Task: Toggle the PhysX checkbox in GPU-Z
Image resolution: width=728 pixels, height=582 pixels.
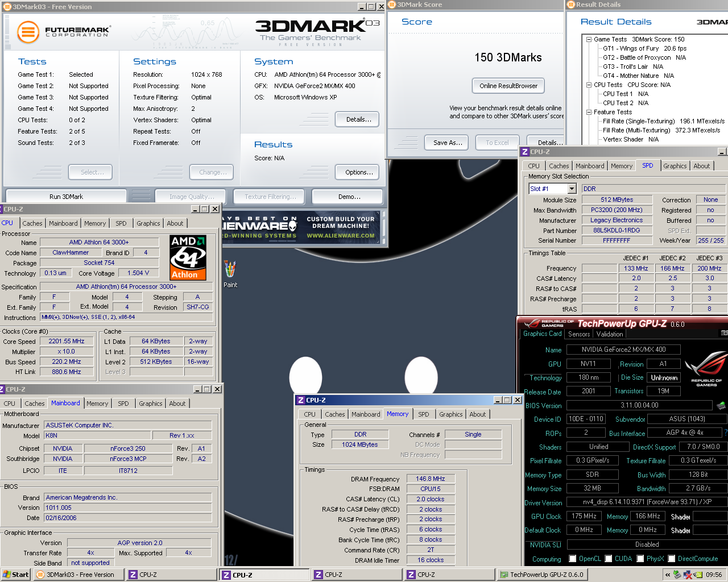Action: coord(640,559)
